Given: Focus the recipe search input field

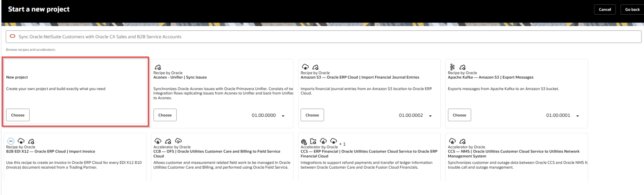Looking at the screenshot, I should (x=322, y=36).
